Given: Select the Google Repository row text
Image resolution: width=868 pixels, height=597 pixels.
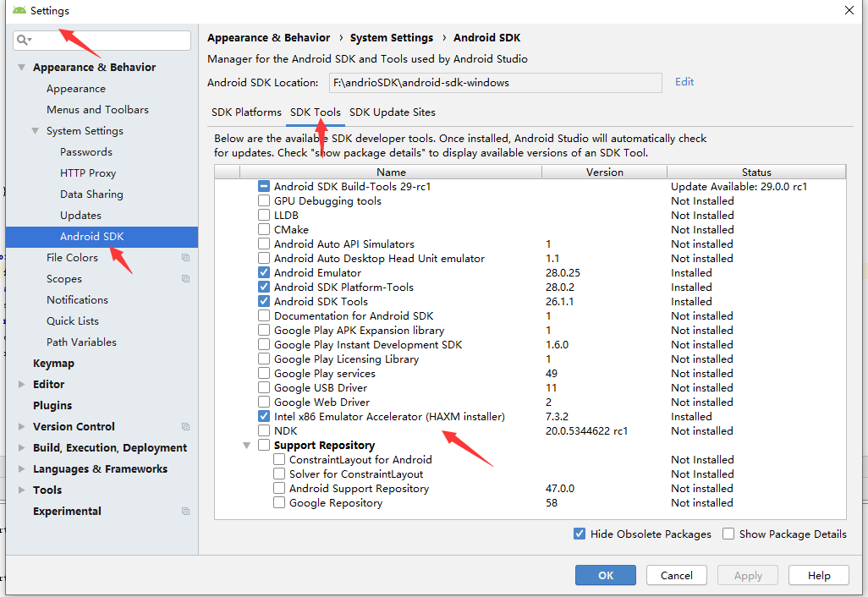Looking at the screenshot, I should pos(336,503).
